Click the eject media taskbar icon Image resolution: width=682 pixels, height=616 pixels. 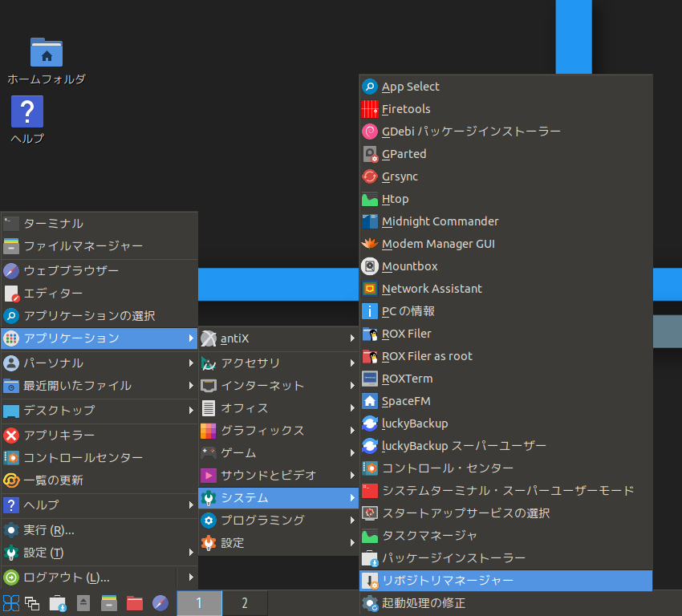pos(83,603)
